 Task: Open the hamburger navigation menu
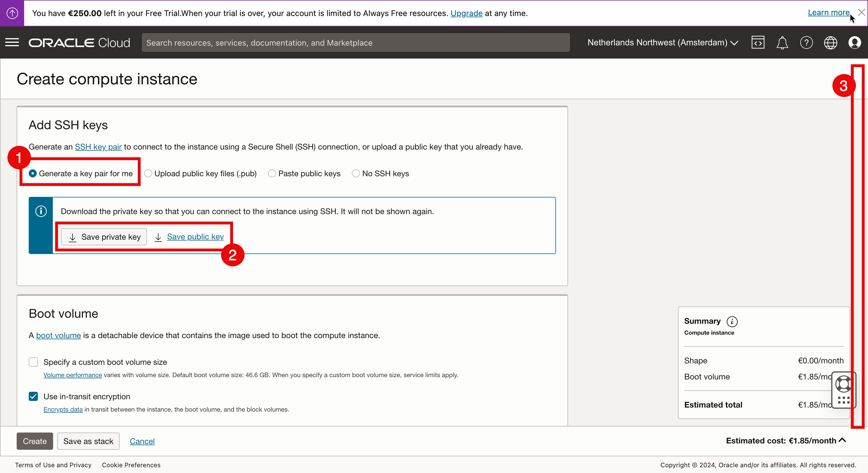tap(12, 42)
